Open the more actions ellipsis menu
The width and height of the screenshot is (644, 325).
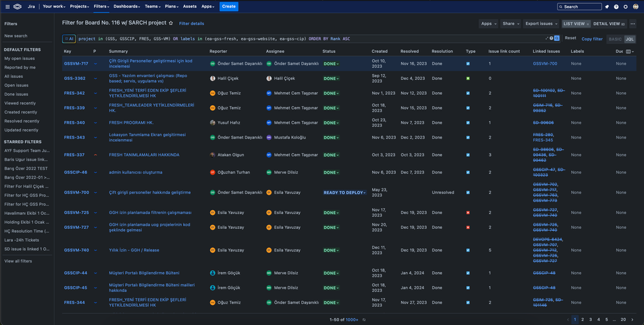(x=632, y=24)
